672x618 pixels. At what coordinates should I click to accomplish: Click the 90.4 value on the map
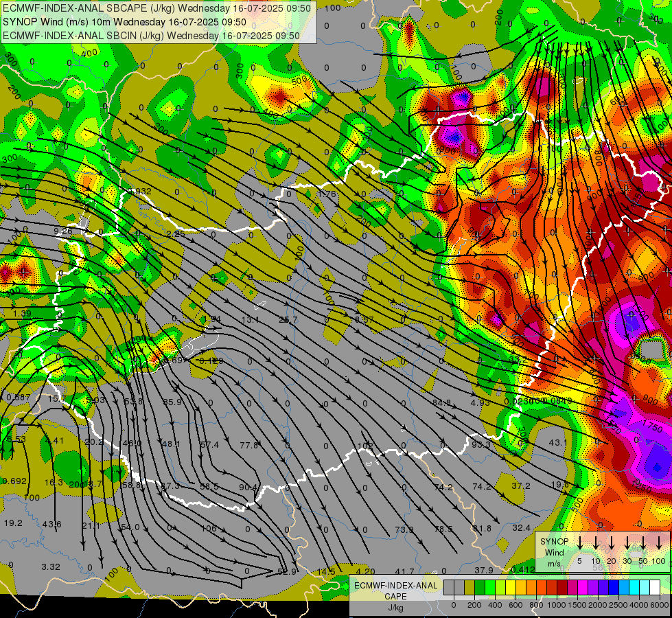point(249,488)
